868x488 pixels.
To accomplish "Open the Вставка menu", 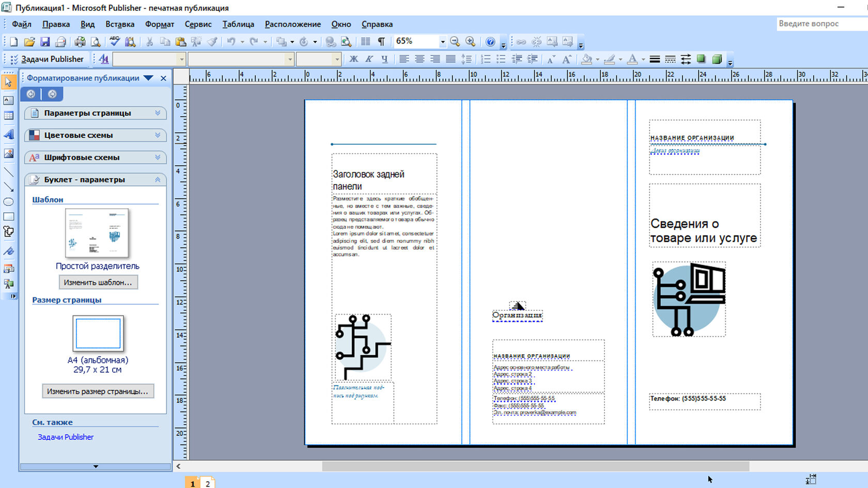I will click(119, 24).
